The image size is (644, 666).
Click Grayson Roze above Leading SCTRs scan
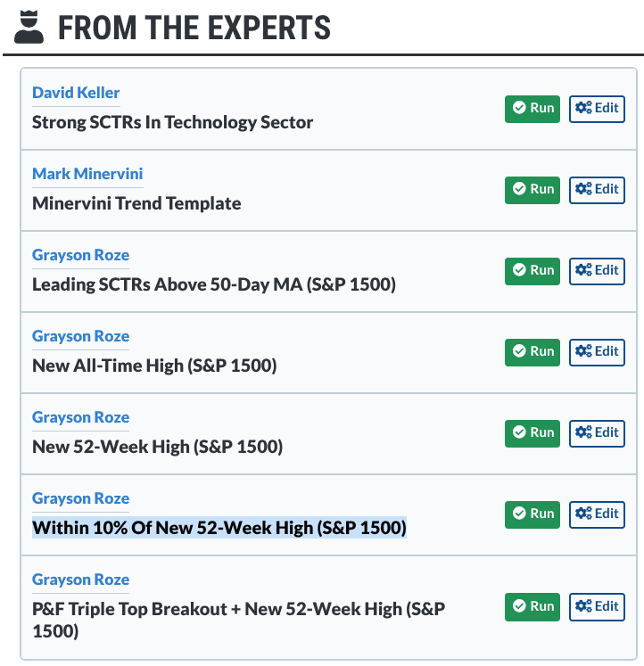[x=80, y=255]
